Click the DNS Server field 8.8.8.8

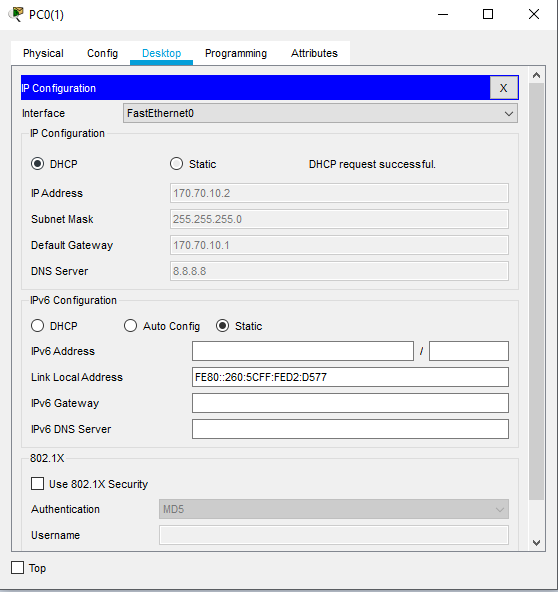339,271
